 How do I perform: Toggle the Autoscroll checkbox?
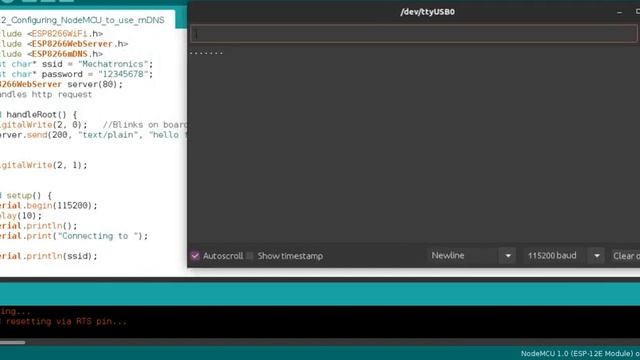point(195,256)
